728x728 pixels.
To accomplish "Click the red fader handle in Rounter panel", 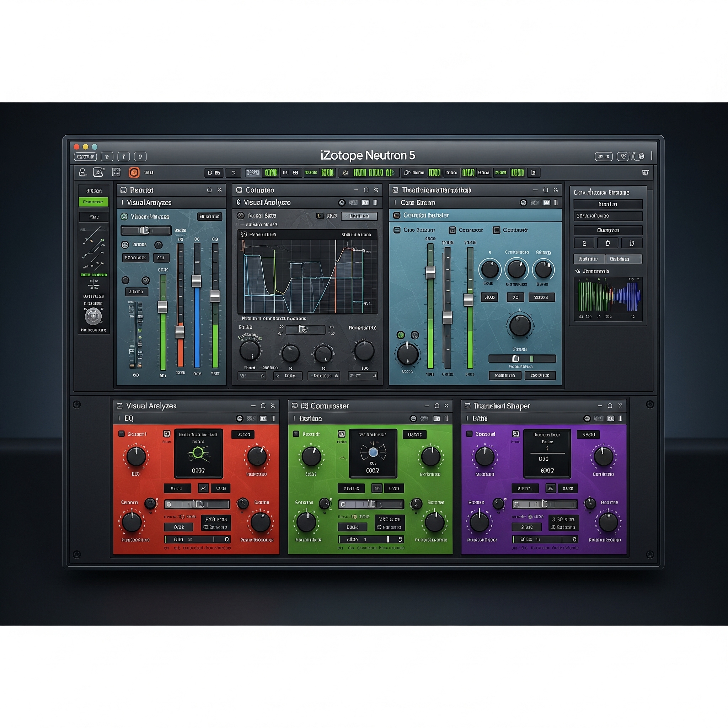I will 180,332.
